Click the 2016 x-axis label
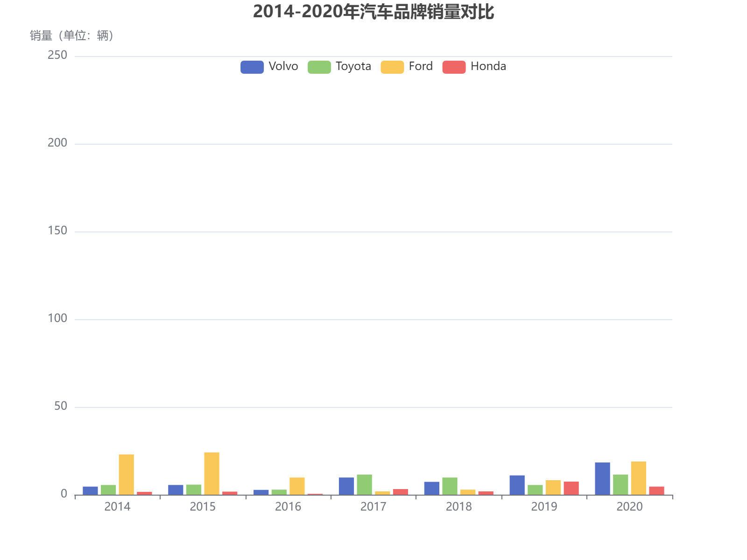 click(288, 507)
